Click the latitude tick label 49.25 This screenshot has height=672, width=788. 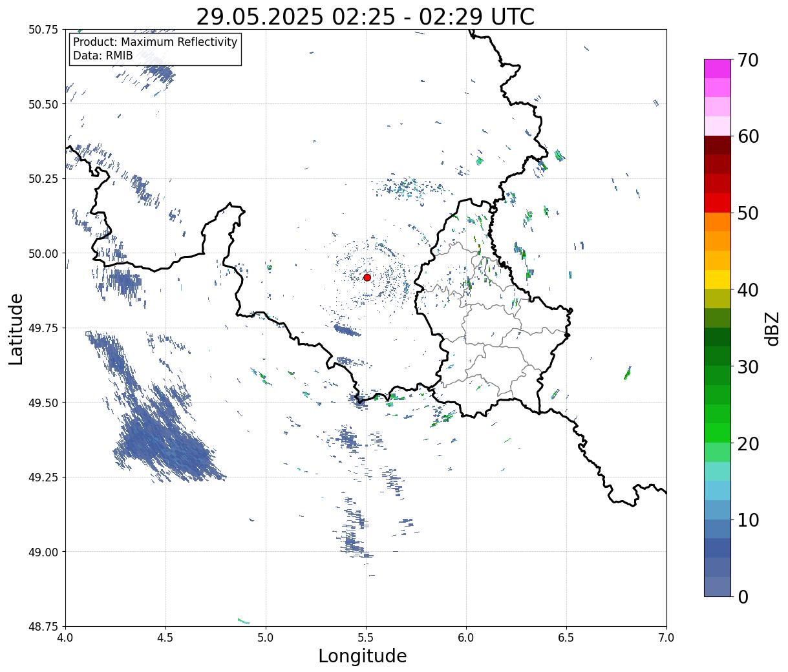pos(43,478)
